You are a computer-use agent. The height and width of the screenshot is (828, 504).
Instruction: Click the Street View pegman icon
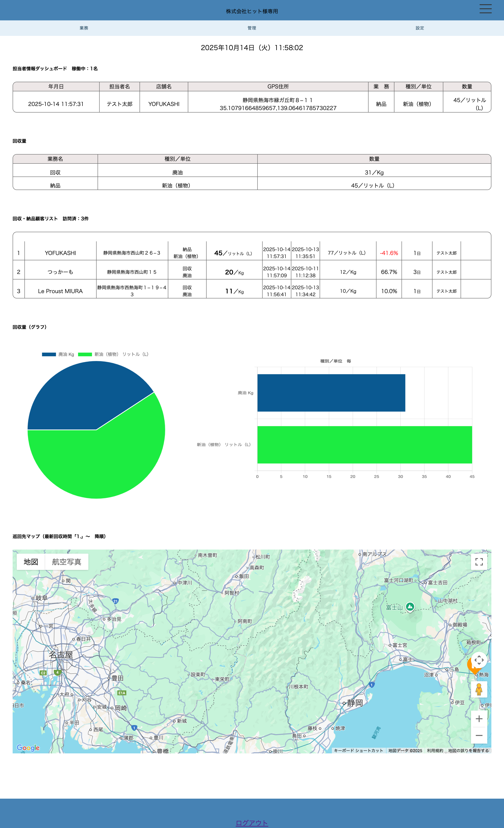[x=479, y=690]
